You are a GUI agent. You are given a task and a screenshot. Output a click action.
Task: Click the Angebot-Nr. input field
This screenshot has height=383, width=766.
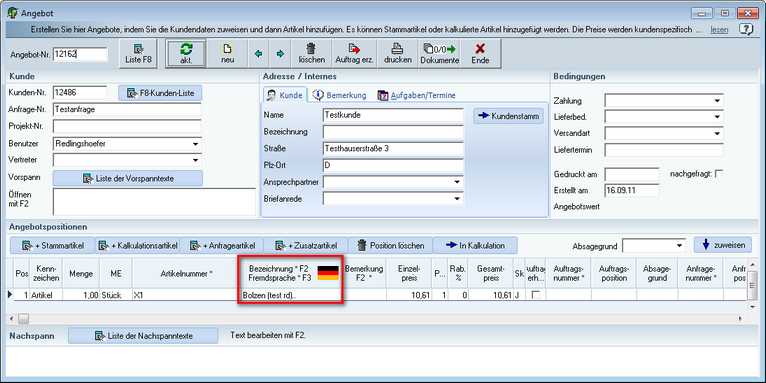coord(80,54)
